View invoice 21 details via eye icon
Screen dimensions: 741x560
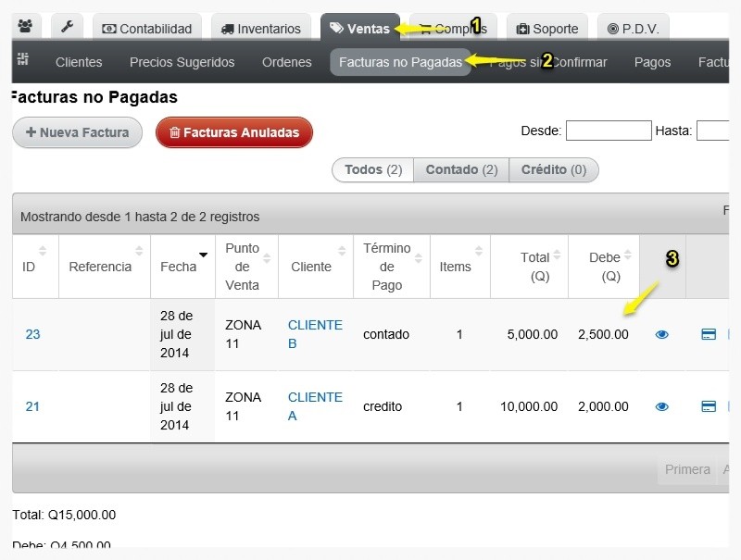[x=661, y=406]
